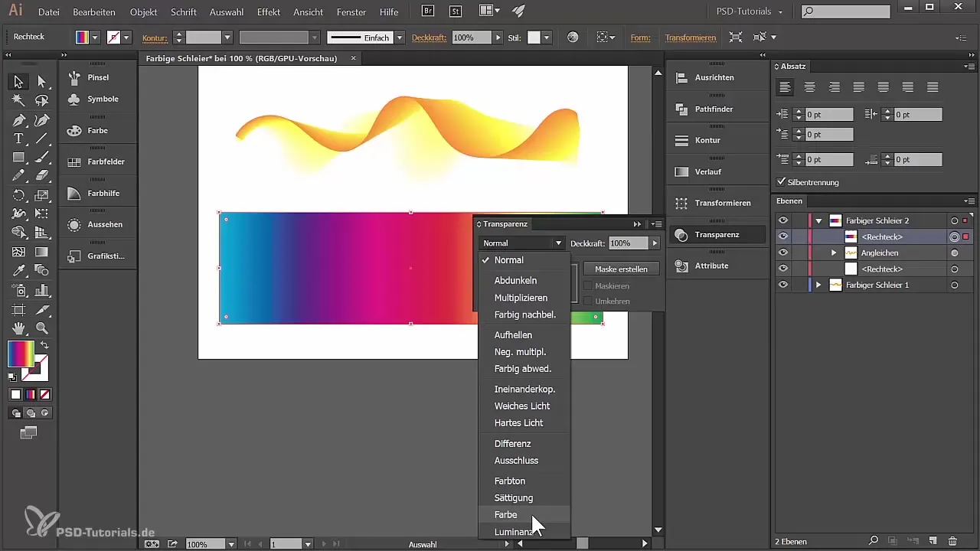
Task: Select the Artboard tool
Action: (18, 309)
